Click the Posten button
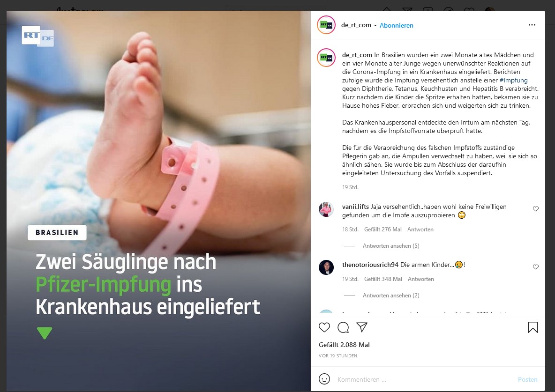Image resolution: width=555 pixels, height=392 pixels. pos(527,379)
